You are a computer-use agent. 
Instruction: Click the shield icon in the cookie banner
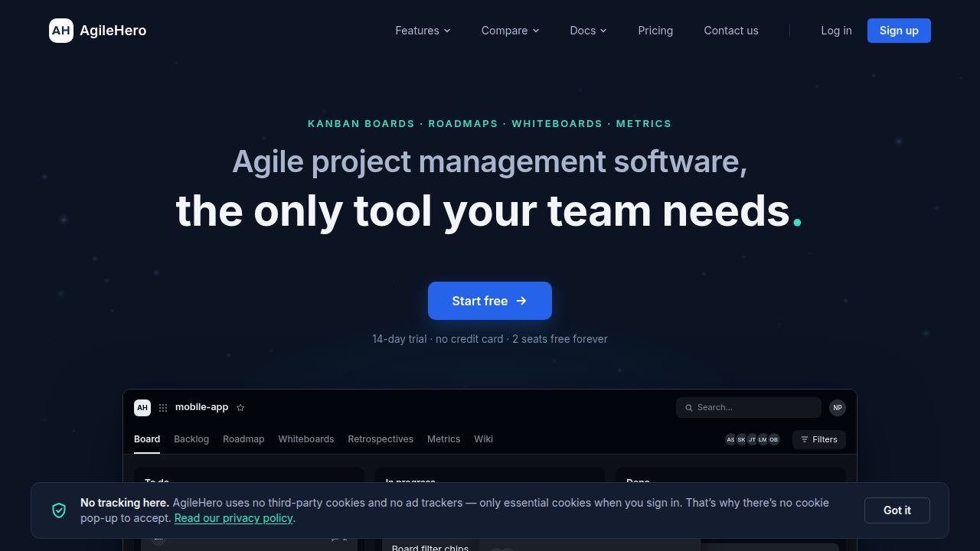59,510
